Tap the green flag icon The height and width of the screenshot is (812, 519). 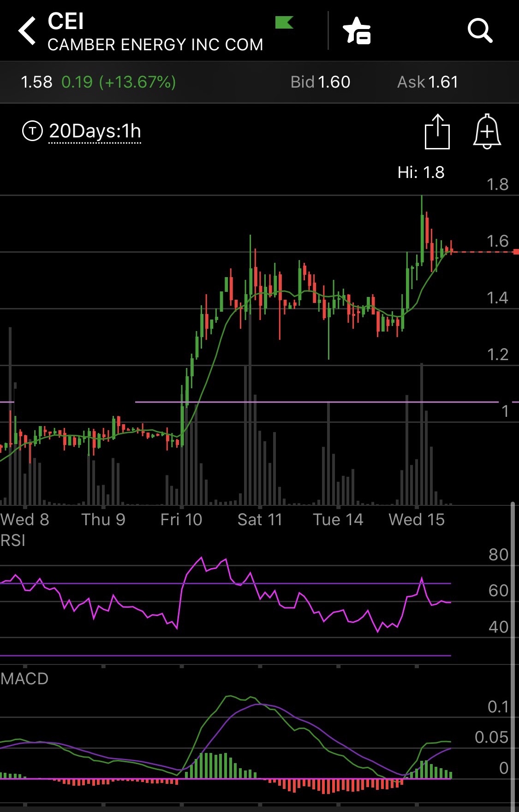284,22
